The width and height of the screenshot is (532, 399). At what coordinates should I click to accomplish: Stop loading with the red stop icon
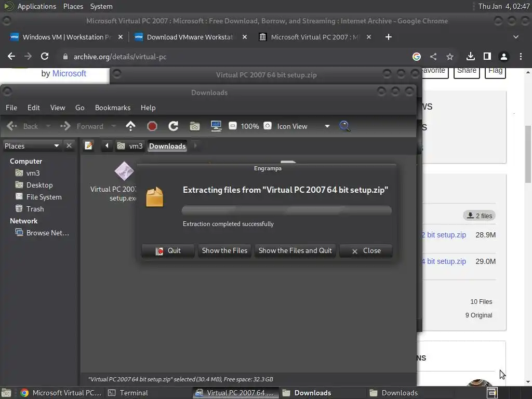152,126
